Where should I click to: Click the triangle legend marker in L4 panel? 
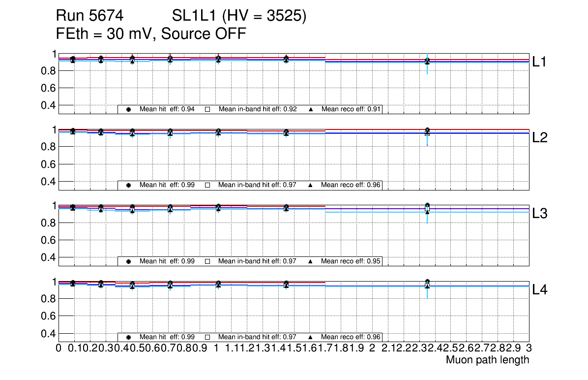click(x=311, y=338)
